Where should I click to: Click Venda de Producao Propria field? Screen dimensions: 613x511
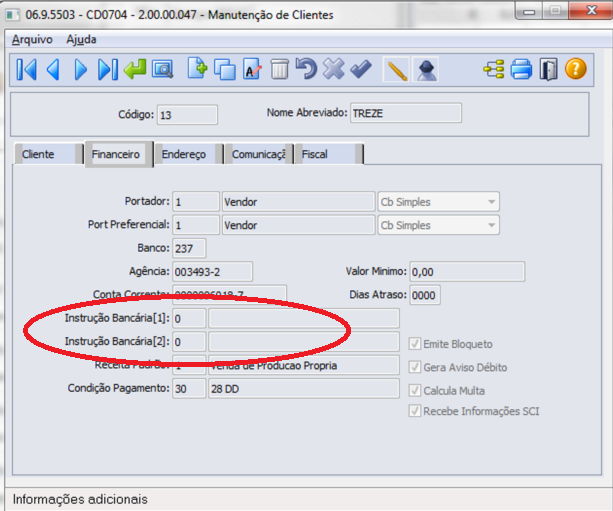coord(304,365)
